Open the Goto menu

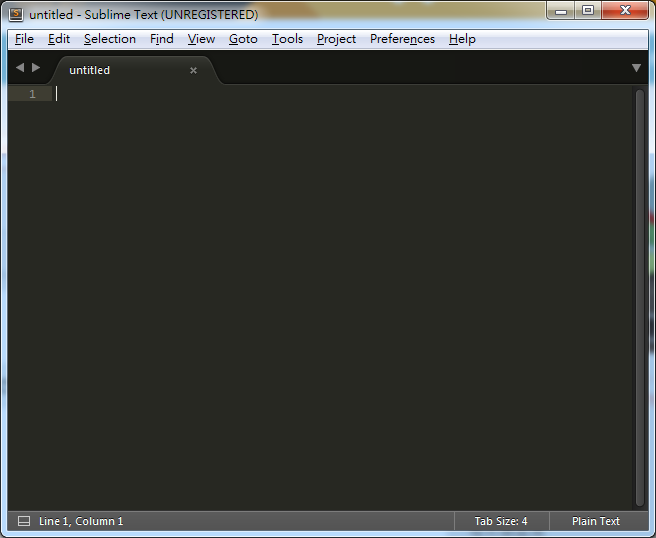pos(243,39)
